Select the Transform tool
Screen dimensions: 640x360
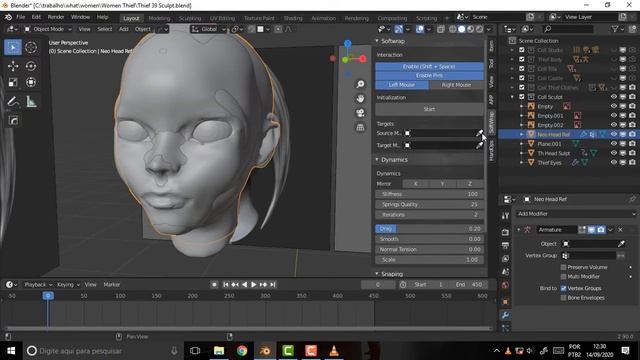[x=31, y=82]
